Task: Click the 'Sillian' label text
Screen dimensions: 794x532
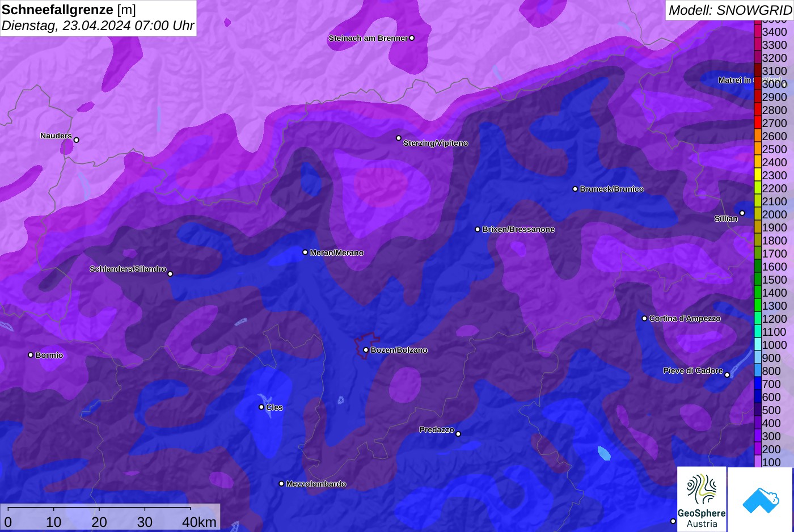Action: (x=726, y=218)
